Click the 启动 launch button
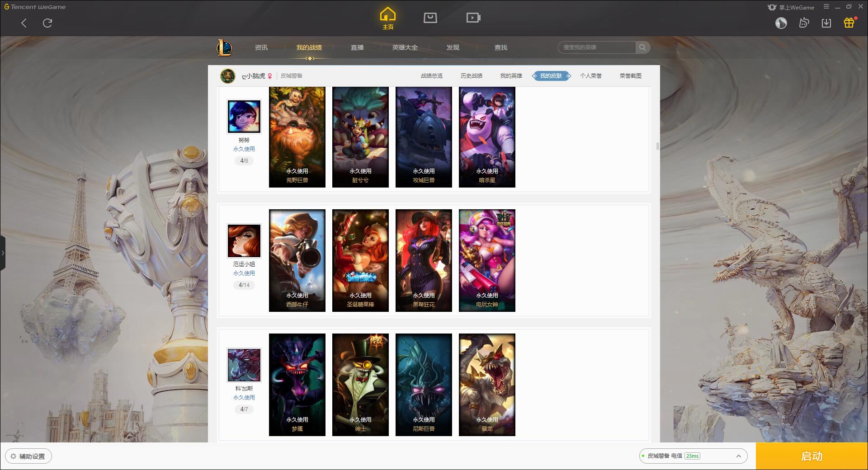Screen dimensions: 868x470 pyautogui.click(x=811, y=456)
